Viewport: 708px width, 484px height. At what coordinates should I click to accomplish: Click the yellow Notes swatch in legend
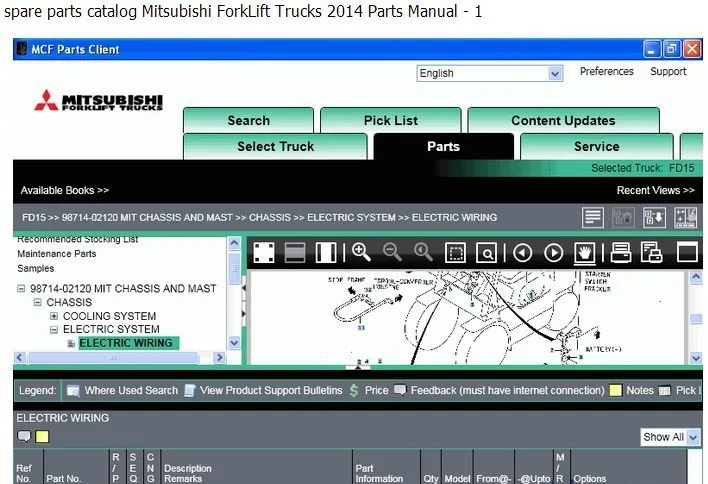(x=615, y=391)
